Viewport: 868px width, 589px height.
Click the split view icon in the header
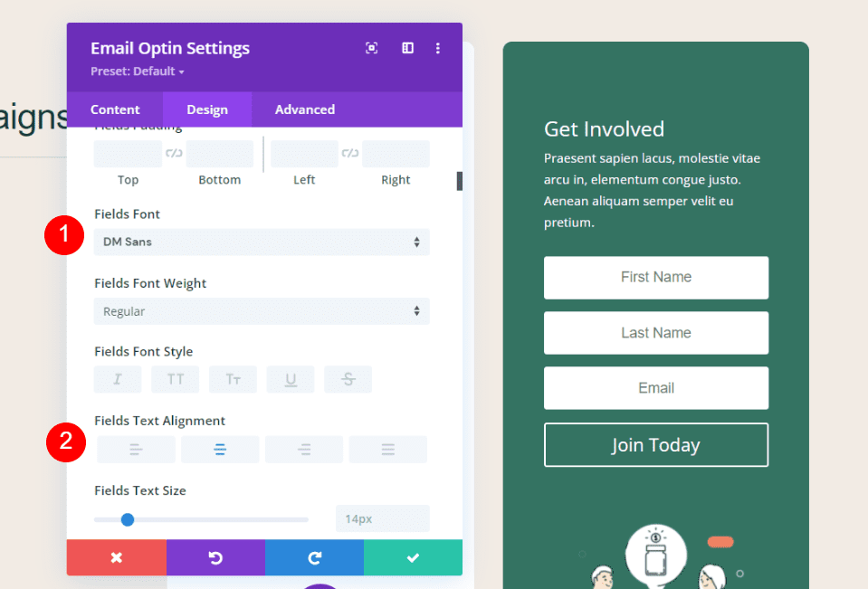point(407,48)
